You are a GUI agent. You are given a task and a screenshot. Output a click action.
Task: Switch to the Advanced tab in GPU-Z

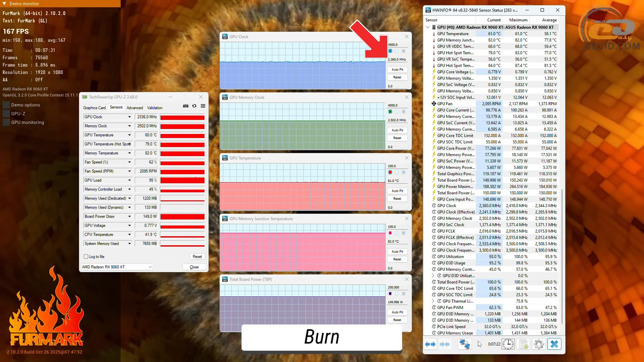point(135,108)
